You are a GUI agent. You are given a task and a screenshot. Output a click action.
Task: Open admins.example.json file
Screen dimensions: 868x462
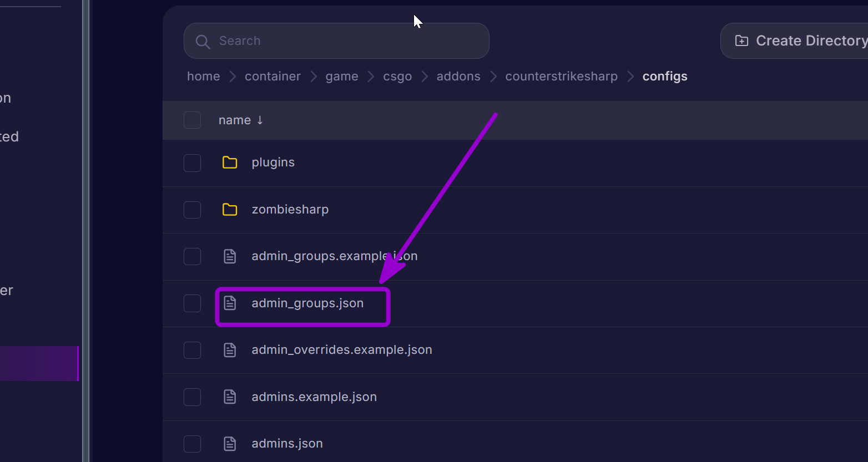[314, 397]
